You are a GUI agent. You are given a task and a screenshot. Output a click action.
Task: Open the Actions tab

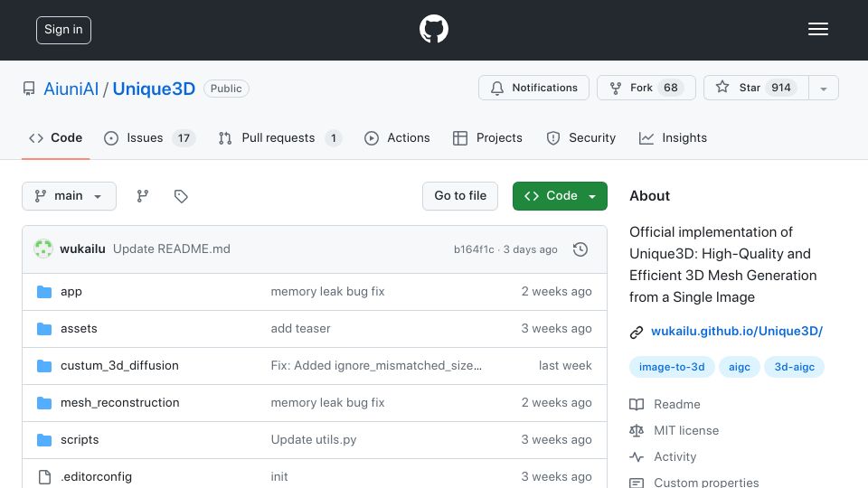pos(397,137)
